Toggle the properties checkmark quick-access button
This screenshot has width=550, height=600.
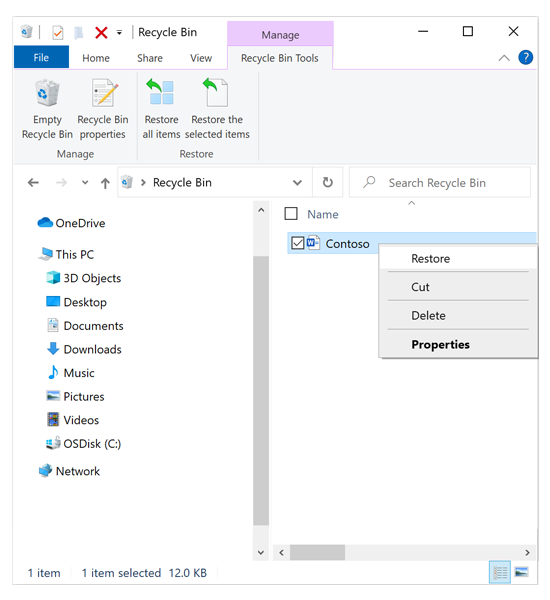58,33
